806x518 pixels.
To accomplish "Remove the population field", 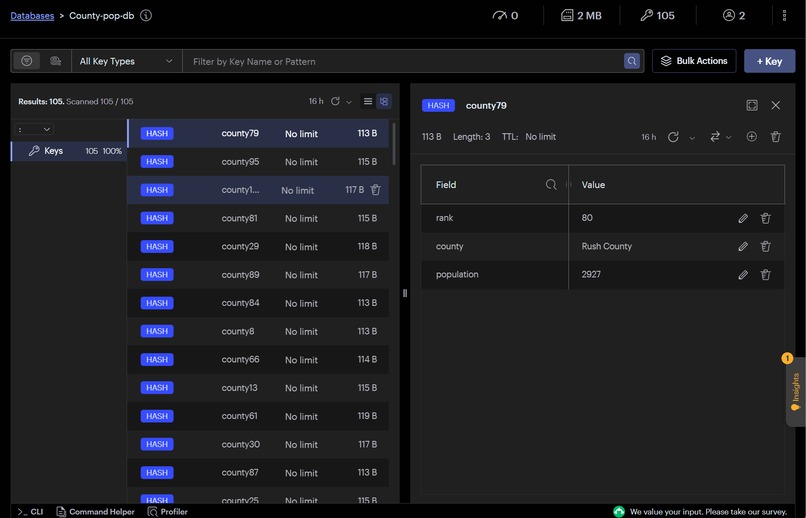I will [x=765, y=275].
